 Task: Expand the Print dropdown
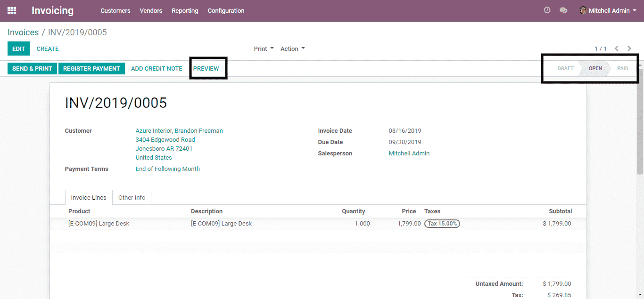click(264, 48)
